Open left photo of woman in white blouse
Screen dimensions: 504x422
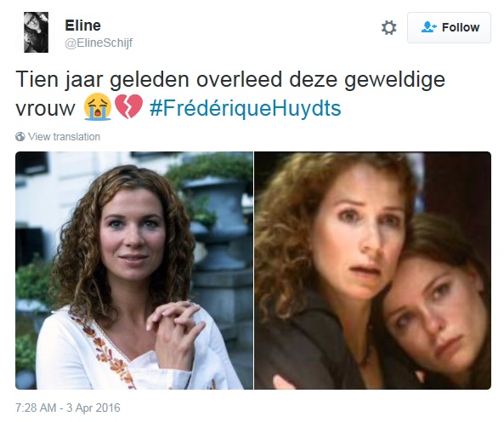[x=134, y=271]
